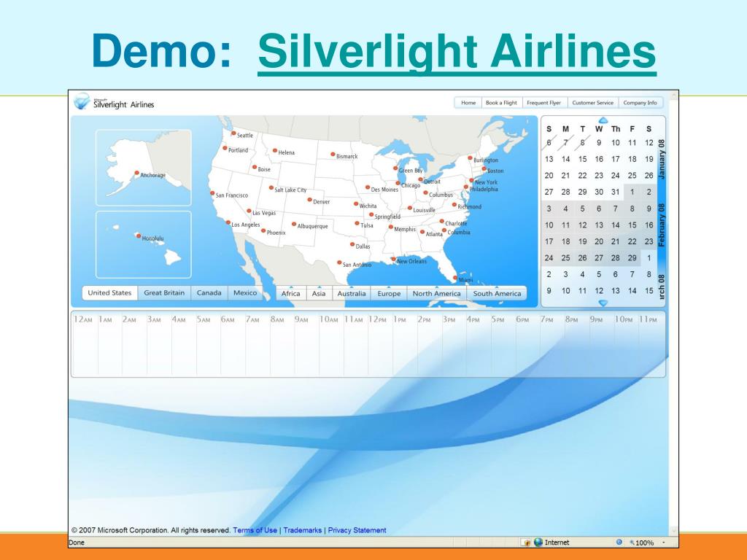
Task: Select the Phoenix city dot
Action: tap(263, 231)
